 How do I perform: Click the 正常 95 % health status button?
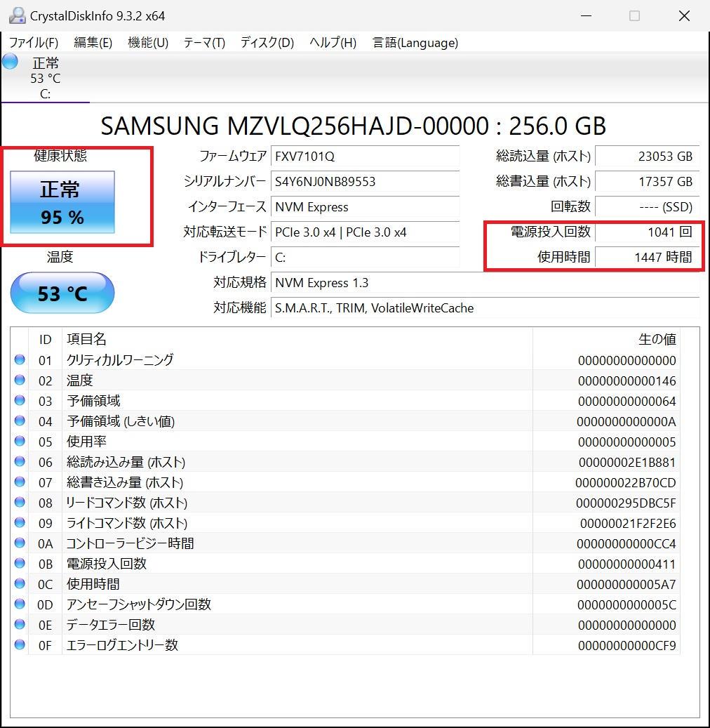(x=62, y=202)
